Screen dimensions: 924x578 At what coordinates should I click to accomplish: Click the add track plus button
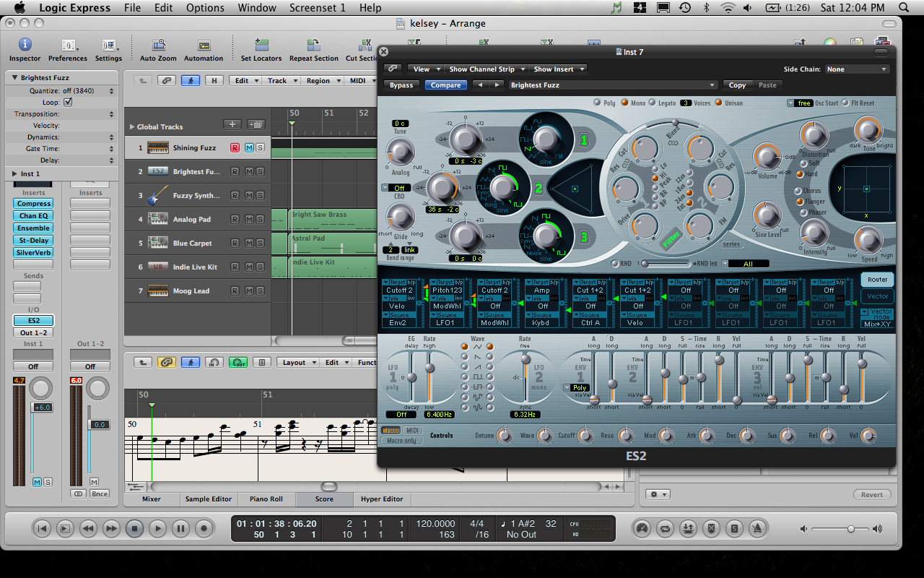(x=232, y=124)
